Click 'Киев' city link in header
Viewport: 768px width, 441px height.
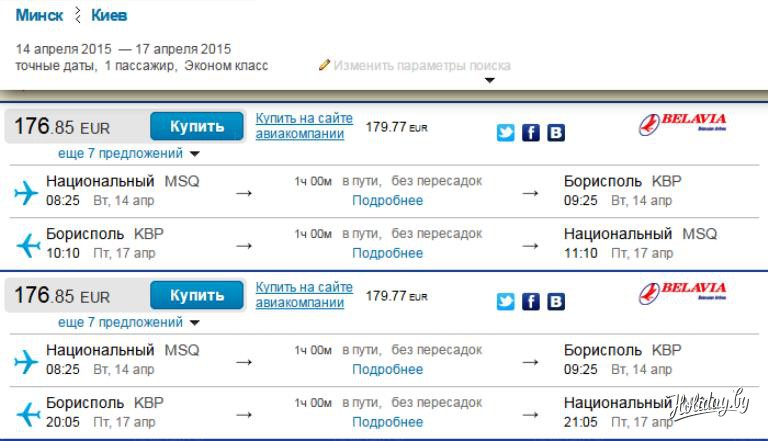pyautogui.click(x=109, y=16)
